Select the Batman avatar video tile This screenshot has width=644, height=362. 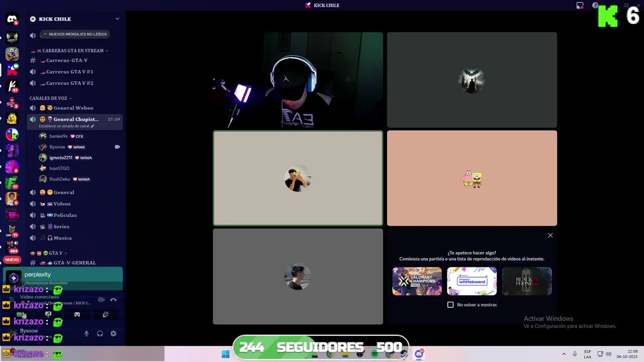pyautogui.click(x=472, y=80)
